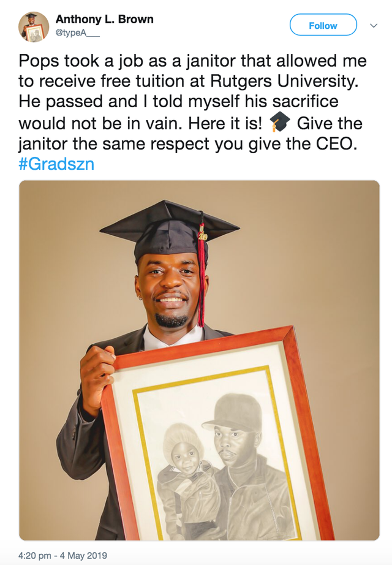Expand the tweet options chevron menu
This screenshot has width=392, height=565.
374,26
